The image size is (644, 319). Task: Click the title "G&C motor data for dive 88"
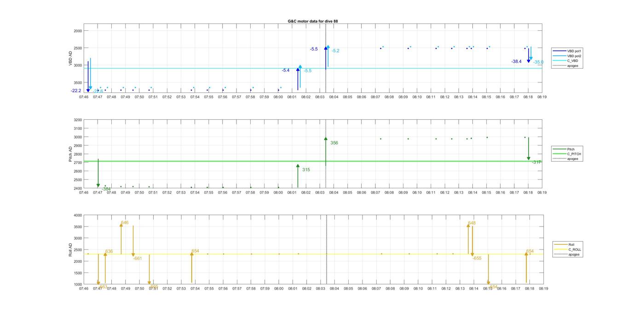pyautogui.click(x=312, y=21)
